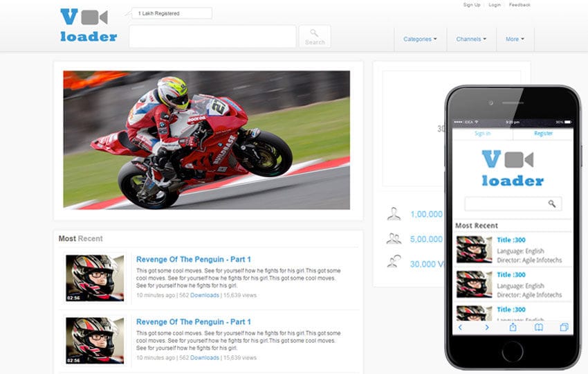Viewport: 588px width, 374px height.
Task: Open the Channels dropdown menu
Action: click(x=471, y=39)
